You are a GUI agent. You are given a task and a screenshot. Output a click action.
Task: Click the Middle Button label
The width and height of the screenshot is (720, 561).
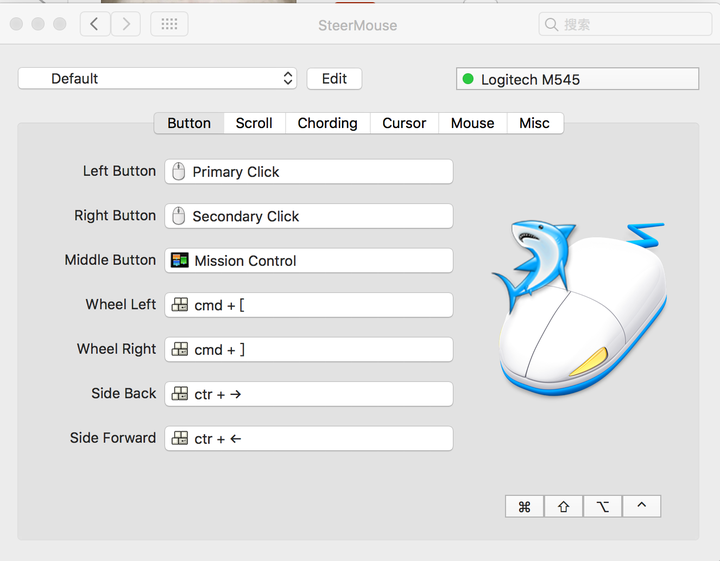pos(110,260)
